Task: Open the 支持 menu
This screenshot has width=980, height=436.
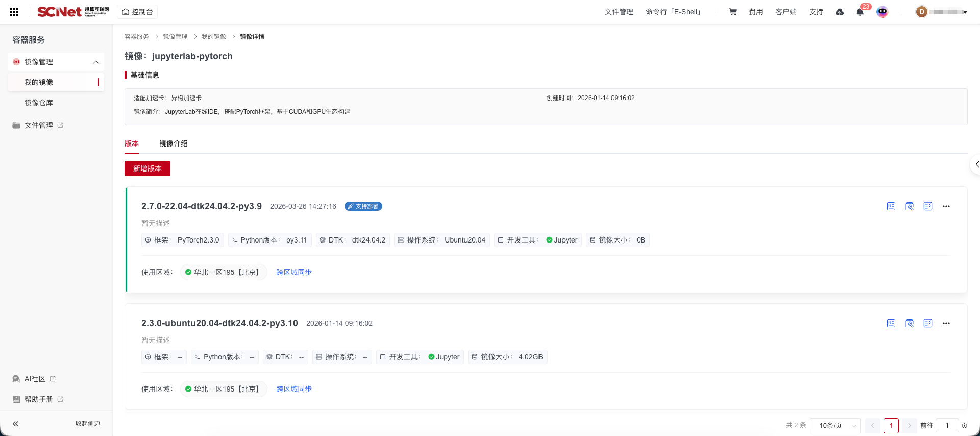Action: click(816, 12)
